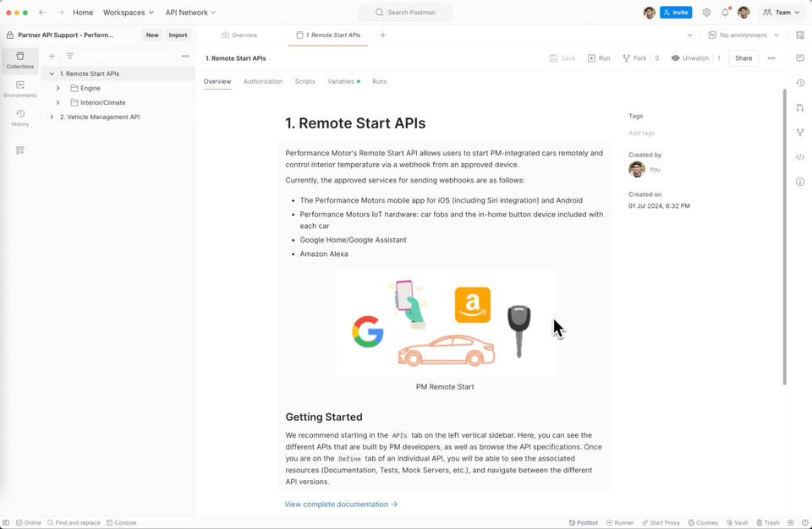Image resolution: width=812 pixels, height=529 pixels.
Task: Go back with the left arrow
Action: pos(42,12)
